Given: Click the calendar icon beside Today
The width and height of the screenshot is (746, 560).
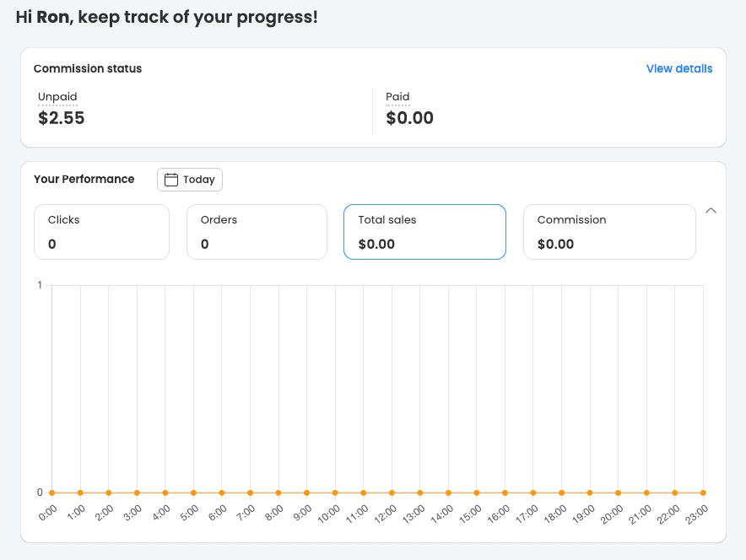Looking at the screenshot, I should 171,180.
